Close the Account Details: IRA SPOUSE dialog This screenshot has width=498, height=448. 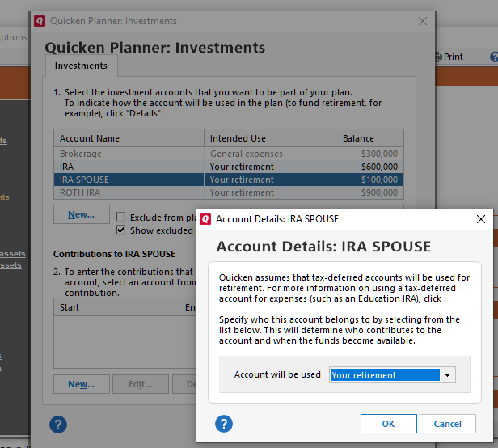pyautogui.click(x=481, y=219)
